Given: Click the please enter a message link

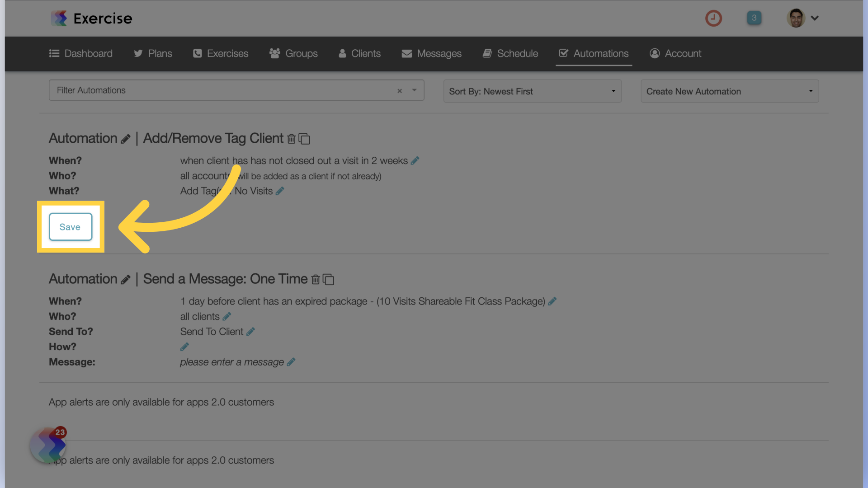Looking at the screenshot, I should [231, 361].
